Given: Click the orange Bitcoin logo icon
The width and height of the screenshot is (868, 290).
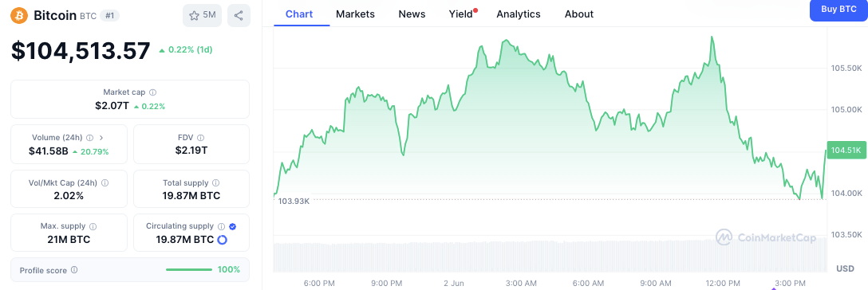Looking at the screenshot, I should [x=19, y=15].
